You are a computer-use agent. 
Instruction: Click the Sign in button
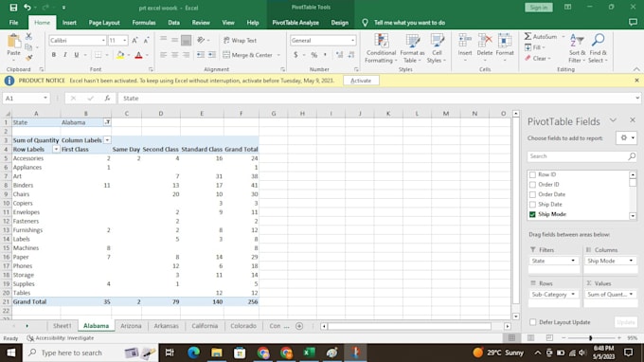click(x=539, y=8)
